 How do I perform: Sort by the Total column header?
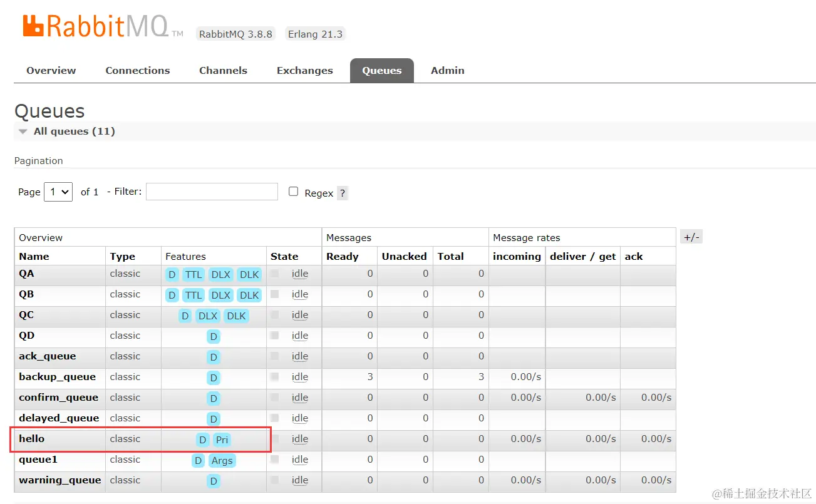tap(451, 256)
